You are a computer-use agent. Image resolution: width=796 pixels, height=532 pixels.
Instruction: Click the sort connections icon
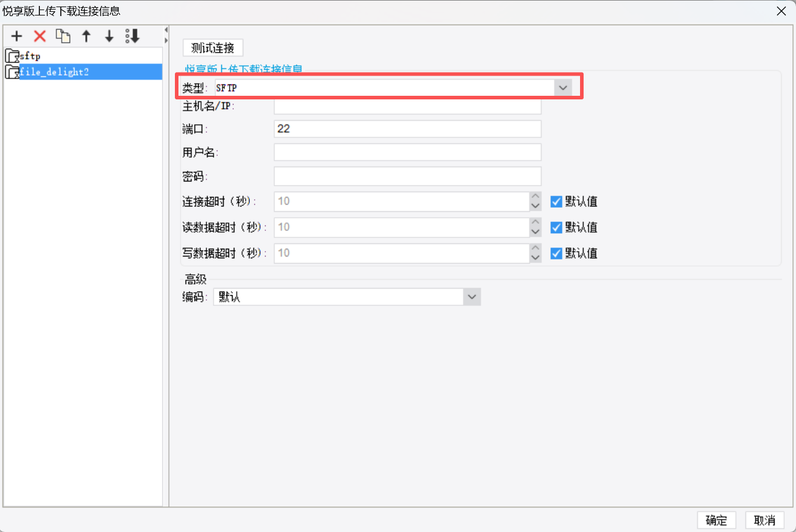[132, 36]
